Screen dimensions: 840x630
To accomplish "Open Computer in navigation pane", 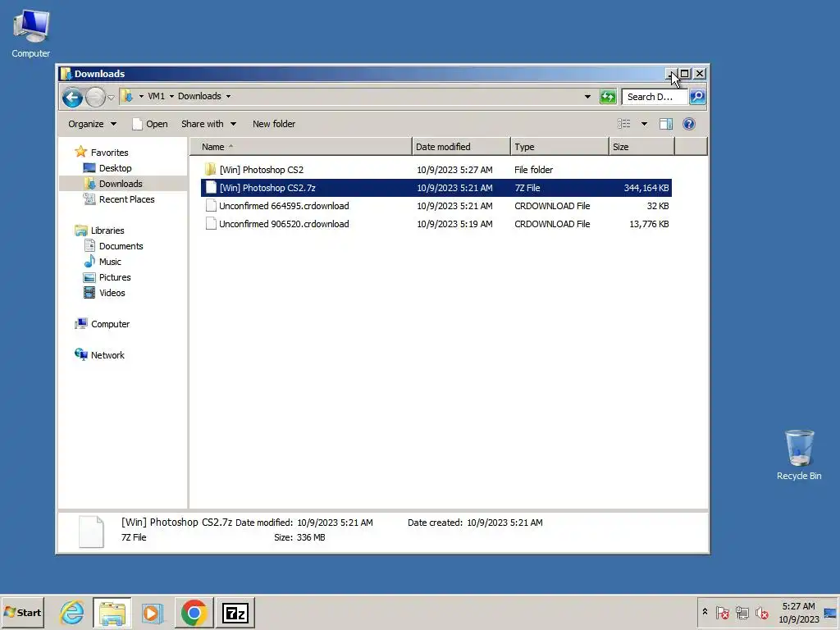I will click(x=110, y=324).
